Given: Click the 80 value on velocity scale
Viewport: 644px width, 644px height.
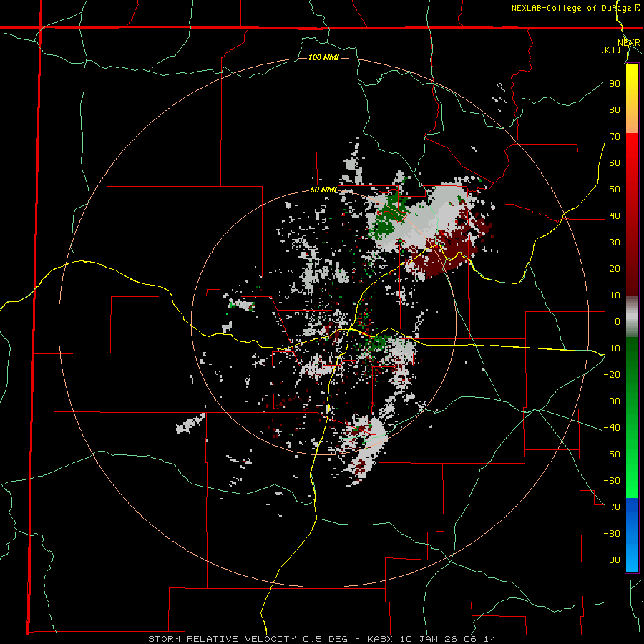Looking at the screenshot, I should coord(615,110).
